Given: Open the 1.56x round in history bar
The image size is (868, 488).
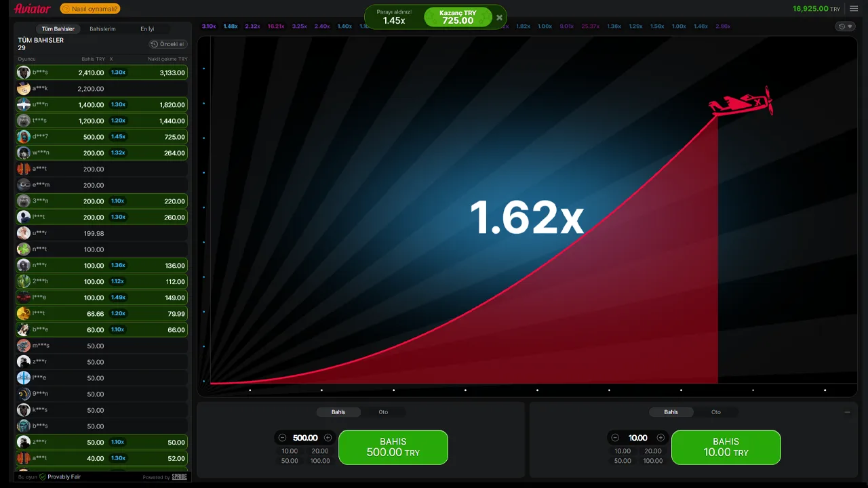Looking at the screenshot, I should pyautogui.click(x=657, y=26).
